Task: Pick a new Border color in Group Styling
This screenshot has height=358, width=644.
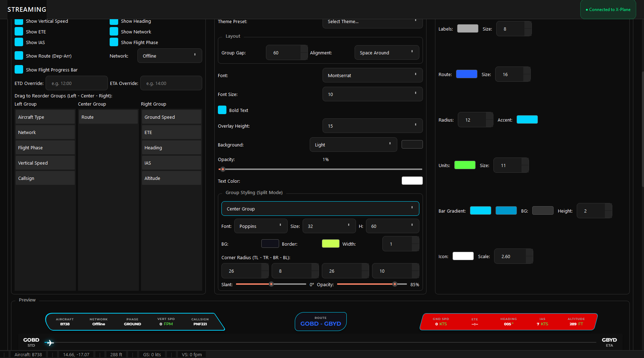Action: (330, 244)
